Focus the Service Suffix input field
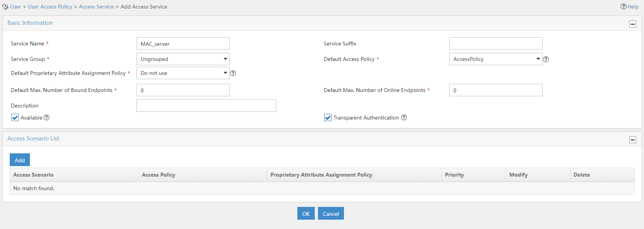 (496, 43)
